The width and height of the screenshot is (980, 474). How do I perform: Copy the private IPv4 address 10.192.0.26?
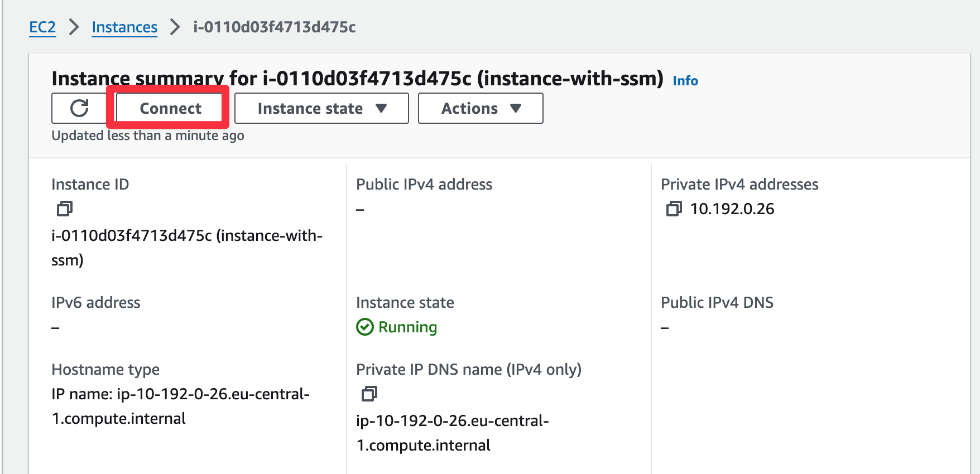(x=674, y=209)
